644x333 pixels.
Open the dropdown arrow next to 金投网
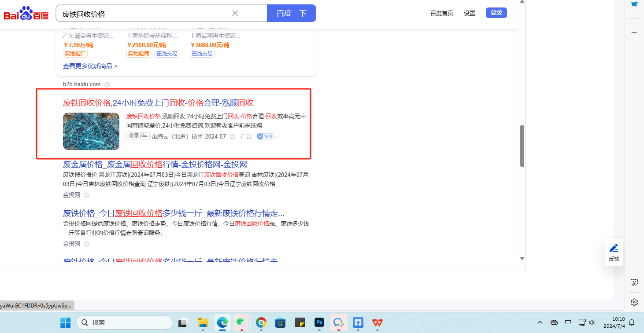point(86,195)
